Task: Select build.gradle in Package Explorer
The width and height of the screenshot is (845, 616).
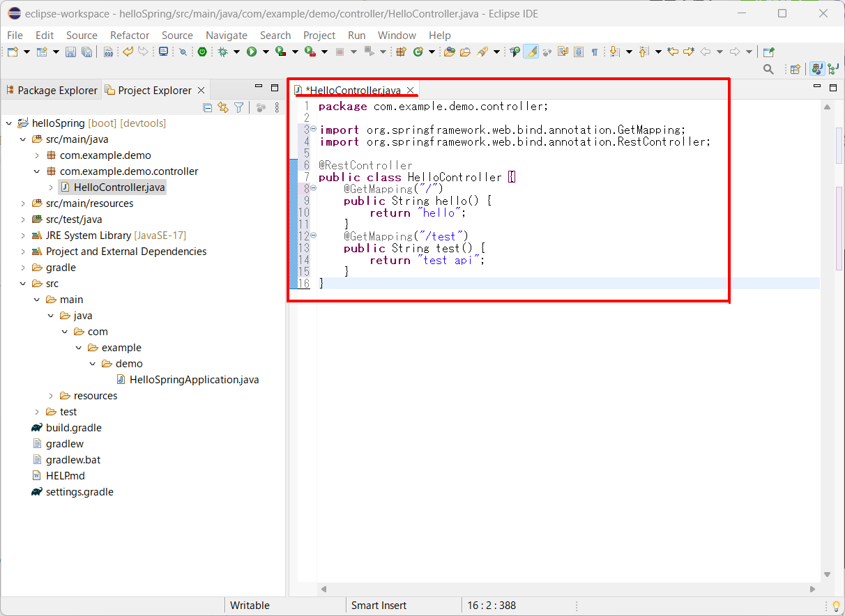Action: click(73, 427)
